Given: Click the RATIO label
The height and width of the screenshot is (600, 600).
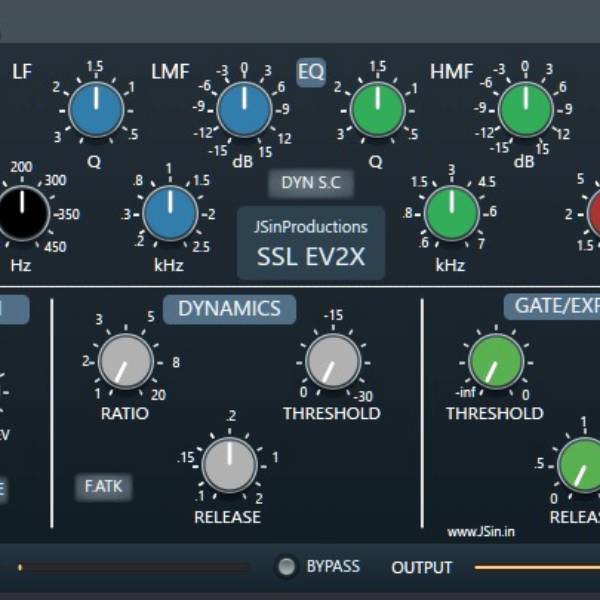Looking at the screenshot, I should 125,414.
